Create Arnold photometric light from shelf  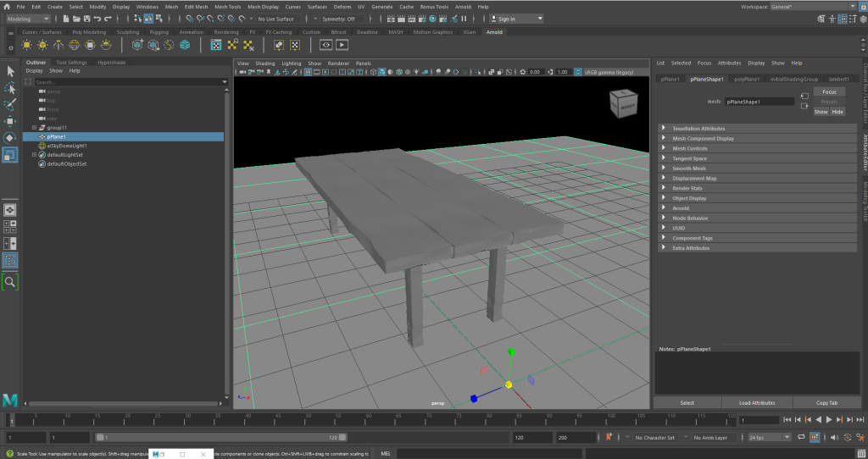[58, 46]
